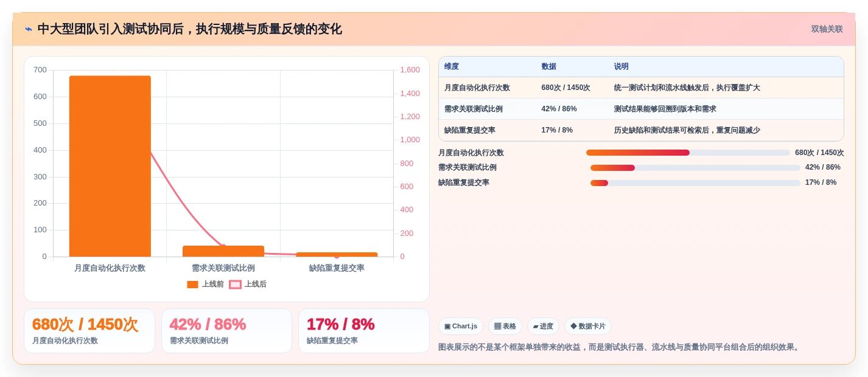Open the 42% / 86% data card
This screenshot has height=377, width=868.
[x=226, y=331]
